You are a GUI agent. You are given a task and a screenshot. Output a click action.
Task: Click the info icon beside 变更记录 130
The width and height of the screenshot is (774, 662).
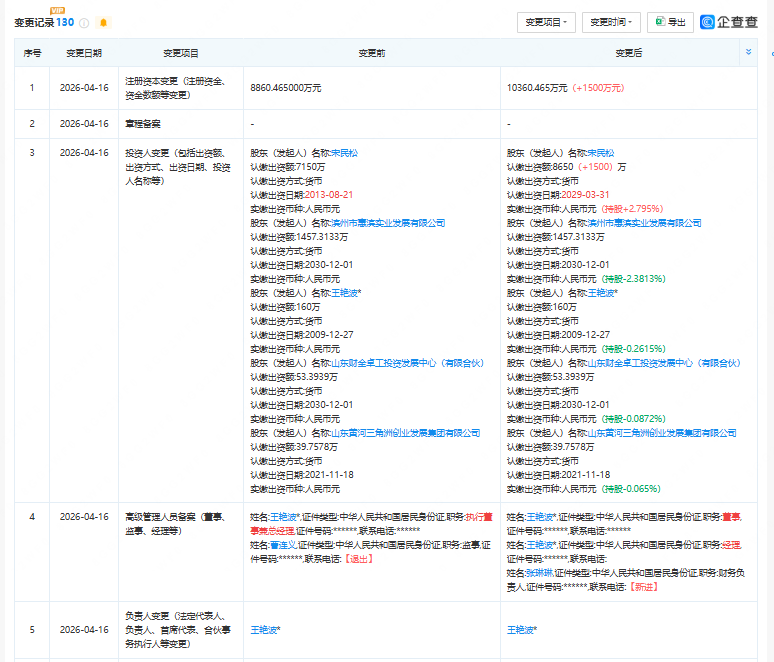tap(85, 22)
